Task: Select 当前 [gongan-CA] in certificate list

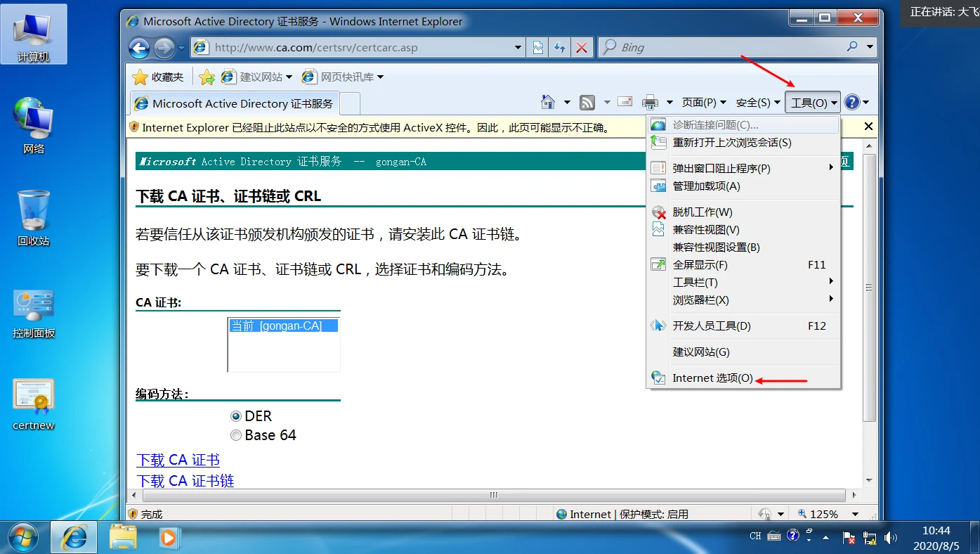Action: coord(284,326)
